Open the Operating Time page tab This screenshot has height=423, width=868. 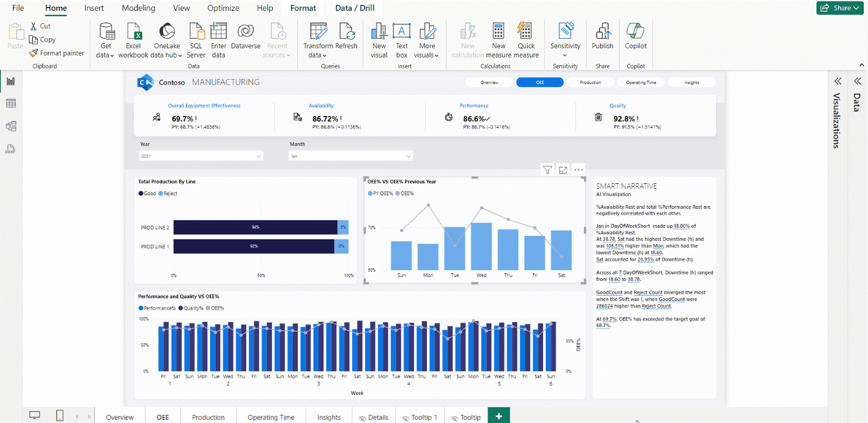coord(271,417)
